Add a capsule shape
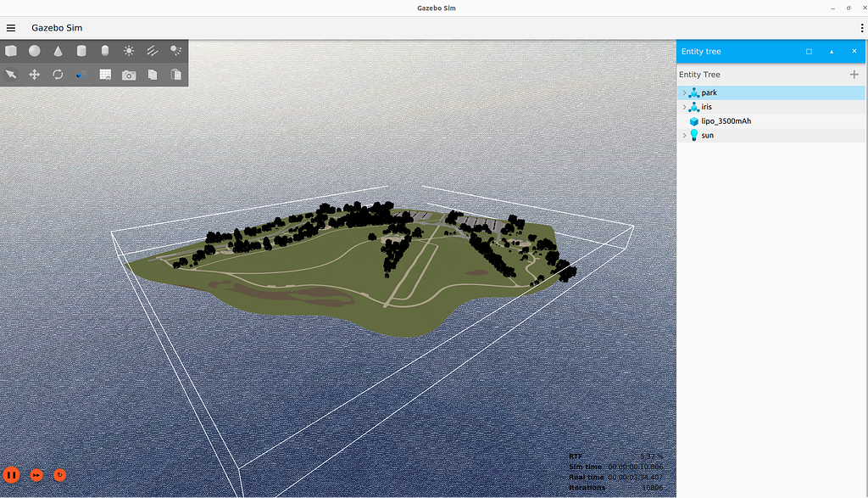Screen dimensions: 868x498 click(x=105, y=51)
